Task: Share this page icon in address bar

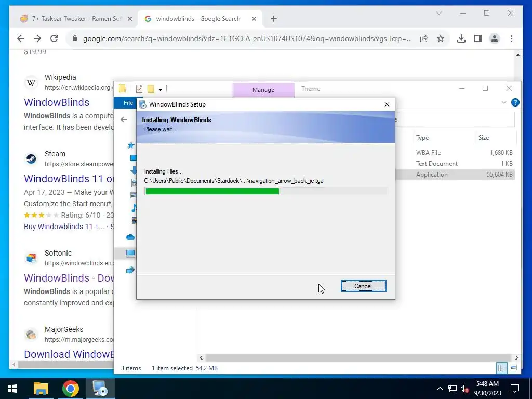Action: click(424, 38)
